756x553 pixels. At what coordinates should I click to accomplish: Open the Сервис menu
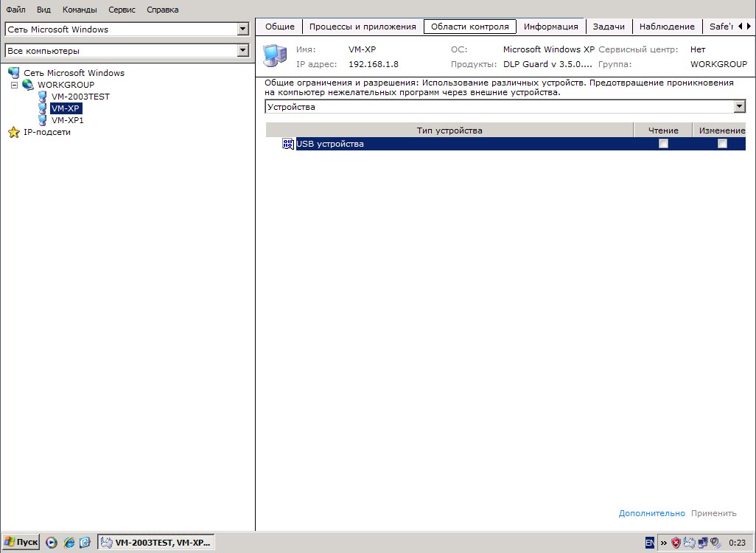[x=122, y=10]
